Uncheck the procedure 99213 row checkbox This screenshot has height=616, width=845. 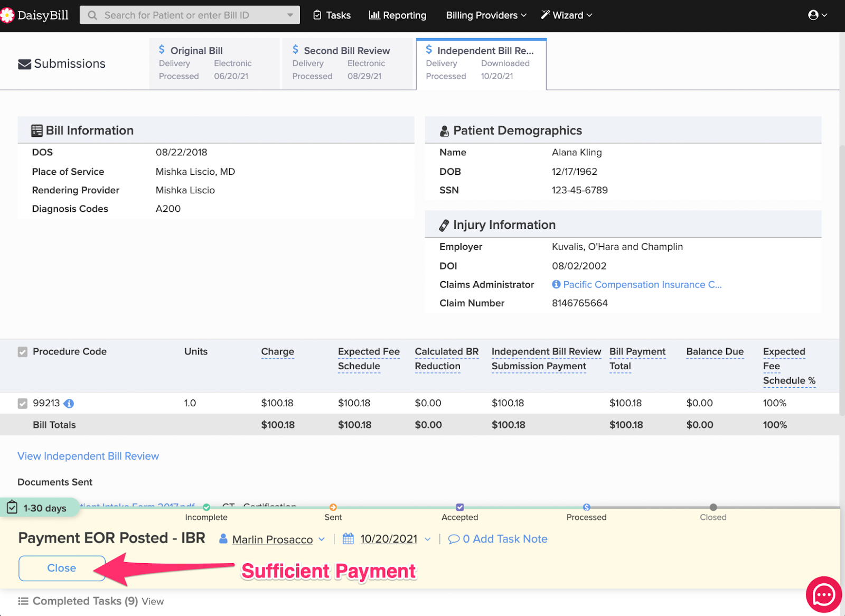(x=22, y=403)
